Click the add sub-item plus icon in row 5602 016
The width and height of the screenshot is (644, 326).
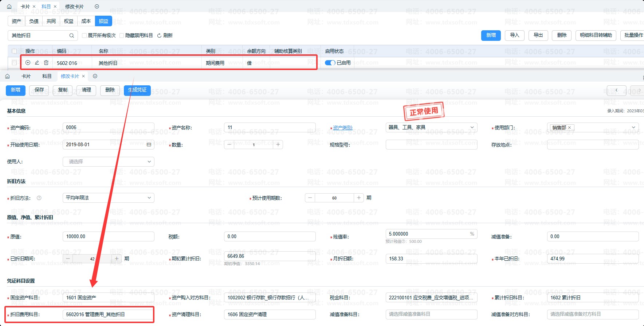pyautogui.click(x=28, y=63)
